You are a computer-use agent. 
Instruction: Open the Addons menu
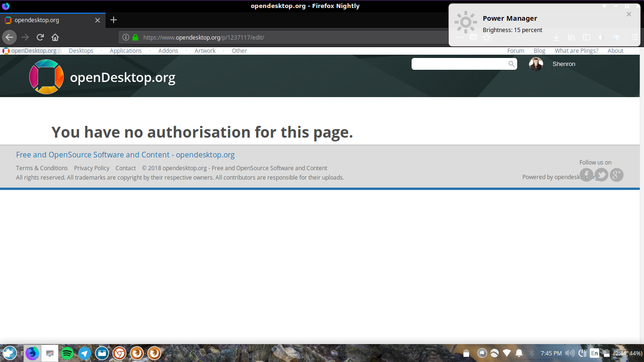pyautogui.click(x=168, y=51)
